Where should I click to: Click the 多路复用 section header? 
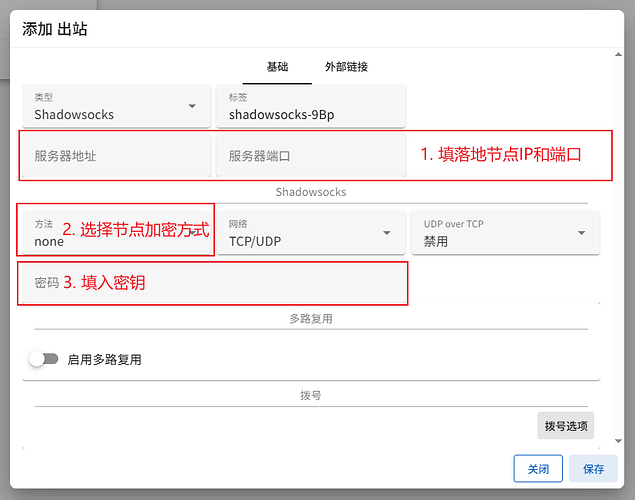pos(310,319)
